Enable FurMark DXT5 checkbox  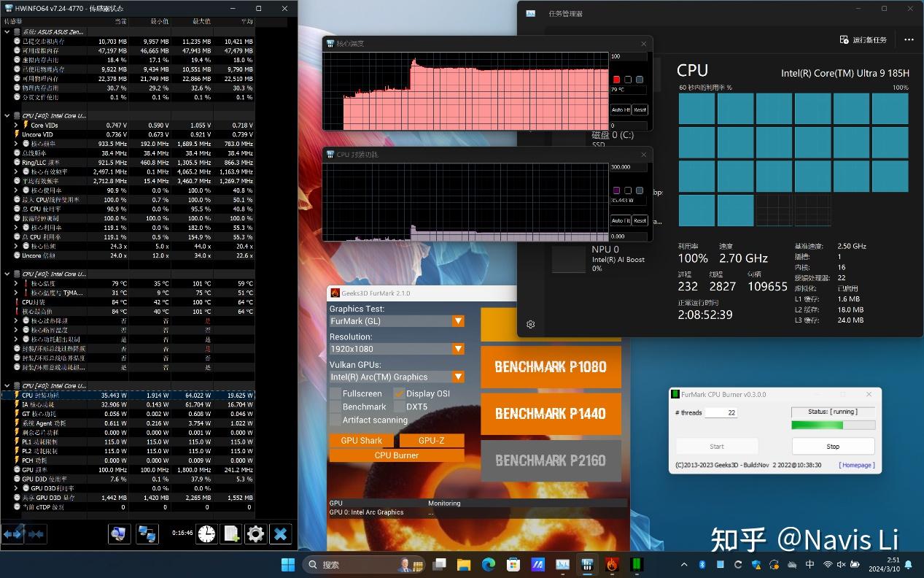pyautogui.click(x=399, y=406)
